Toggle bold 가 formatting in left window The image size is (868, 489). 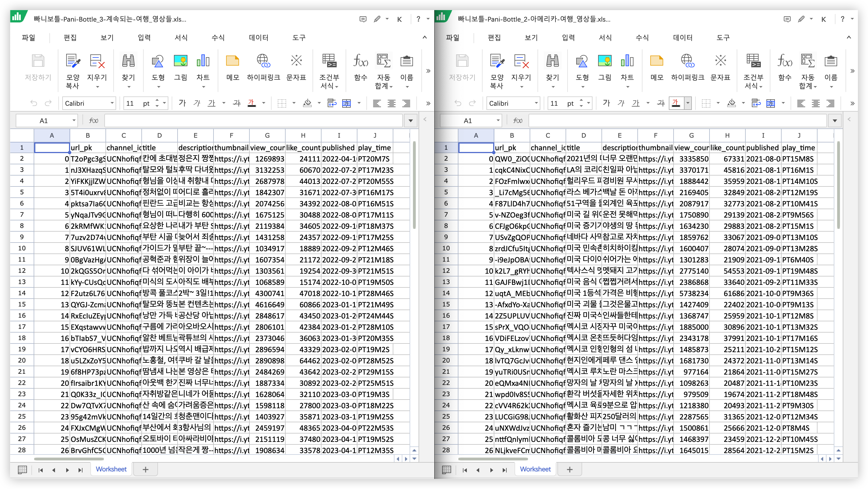(x=182, y=103)
